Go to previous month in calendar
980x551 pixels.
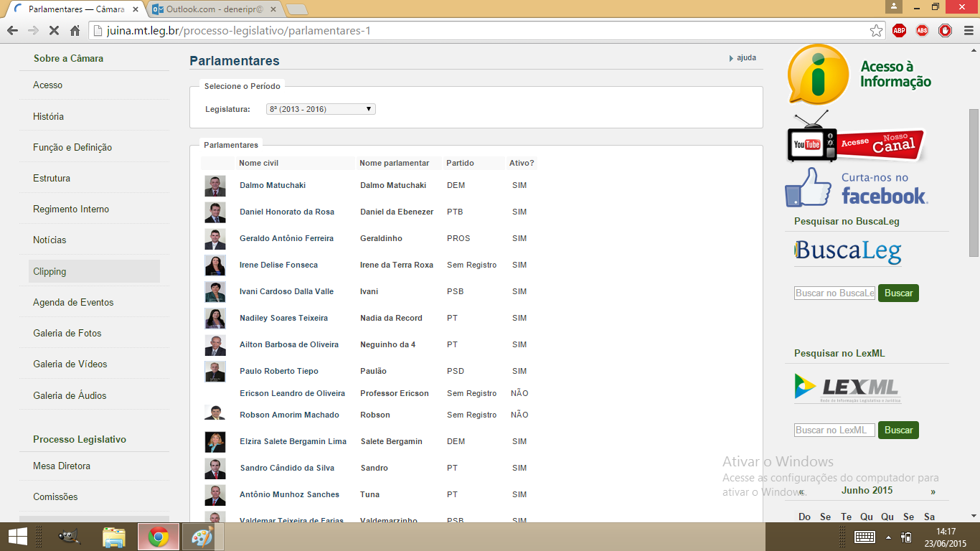point(801,492)
